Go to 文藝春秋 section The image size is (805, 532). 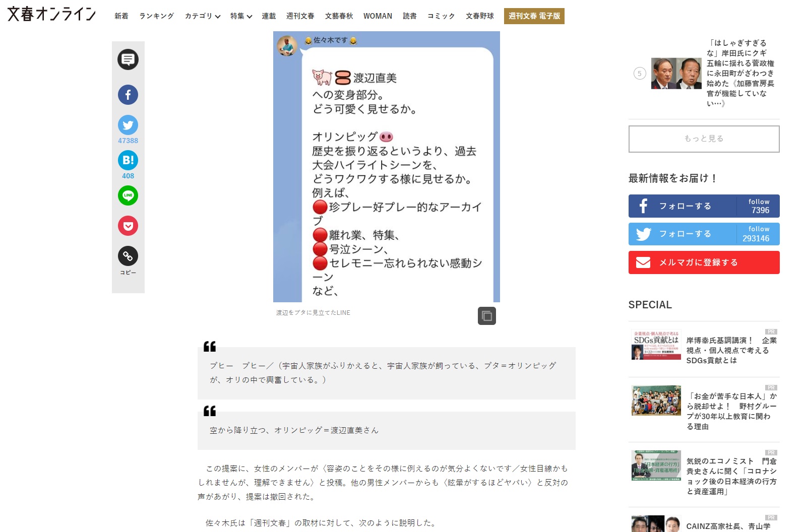(339, 16)
